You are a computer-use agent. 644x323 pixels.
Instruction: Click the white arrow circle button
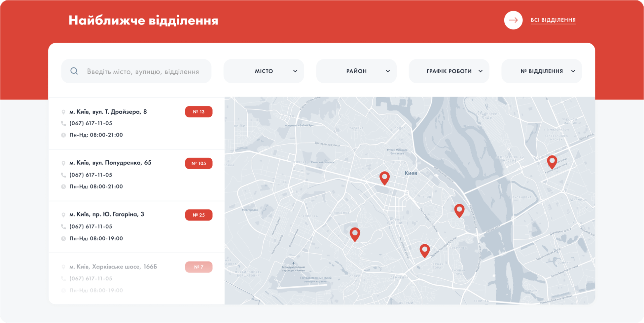coord(513,20)
